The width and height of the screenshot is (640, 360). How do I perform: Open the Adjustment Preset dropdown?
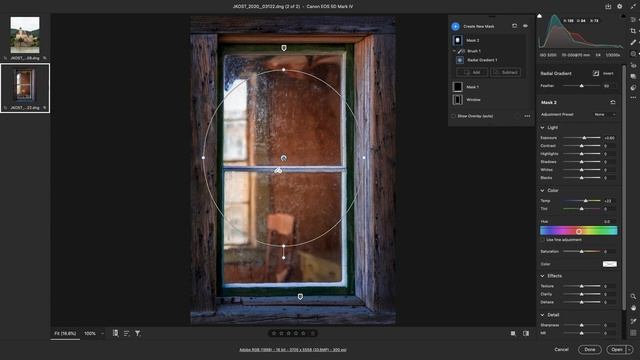604,115
